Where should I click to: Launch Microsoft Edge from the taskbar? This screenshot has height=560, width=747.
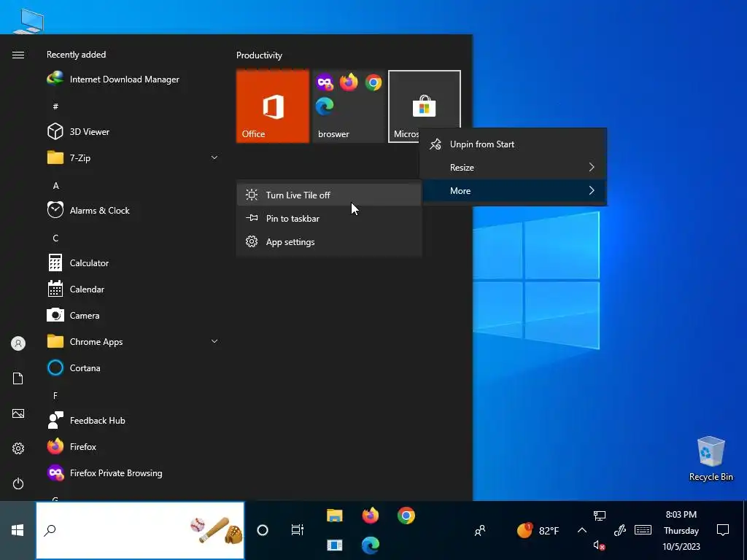(x=370, y=545)
